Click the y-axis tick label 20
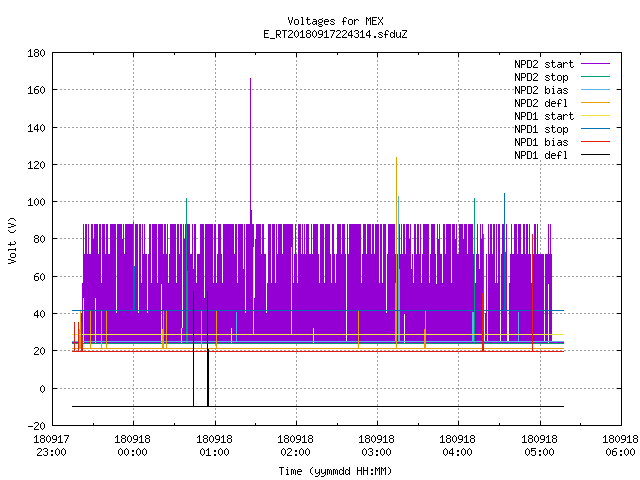640x480 pixels. point(39,351)
